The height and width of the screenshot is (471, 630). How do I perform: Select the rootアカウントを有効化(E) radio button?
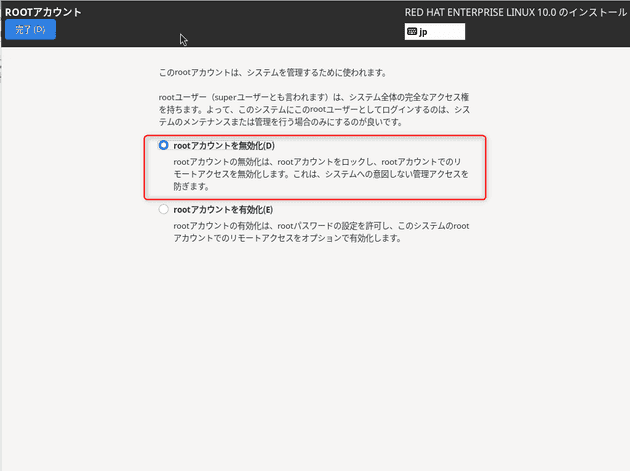[164, 209]
